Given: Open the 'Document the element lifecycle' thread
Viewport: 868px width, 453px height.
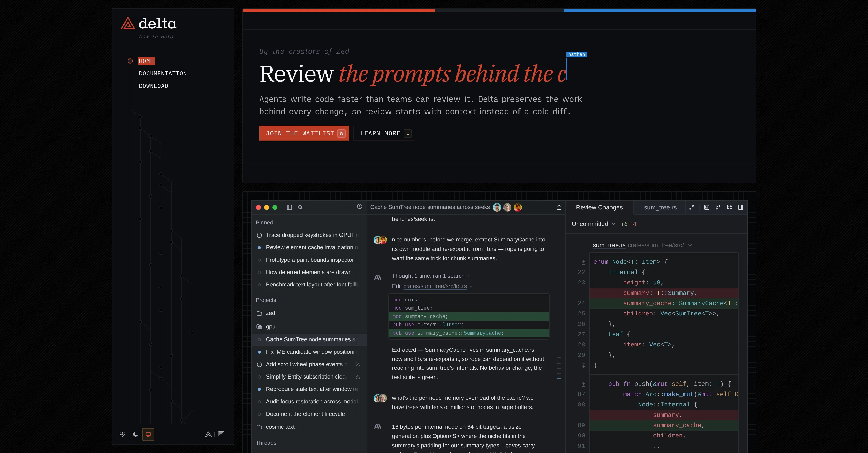Looking at the screenshot, I should (309, 414).
